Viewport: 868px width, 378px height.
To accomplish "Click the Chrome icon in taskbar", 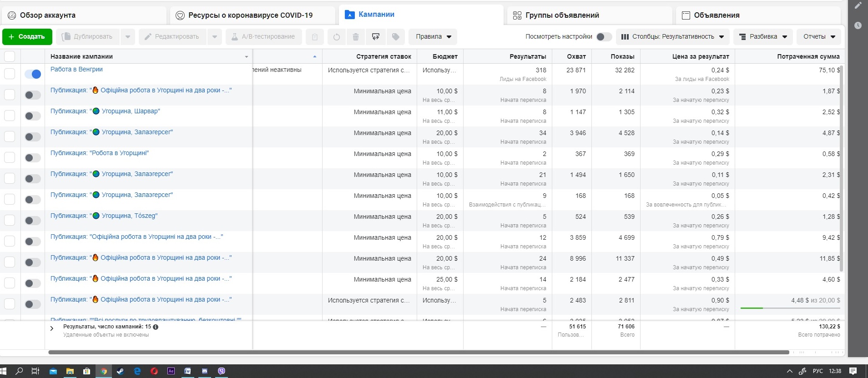I will click(x=104, y=371).
